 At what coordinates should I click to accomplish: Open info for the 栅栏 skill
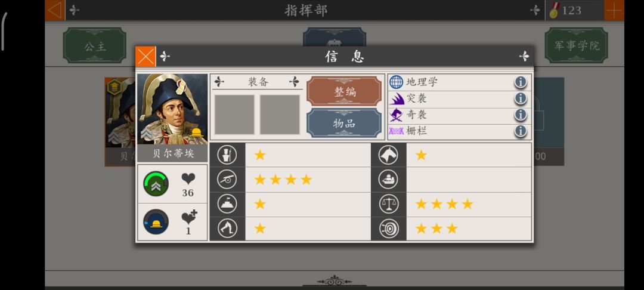pos(521,131)
